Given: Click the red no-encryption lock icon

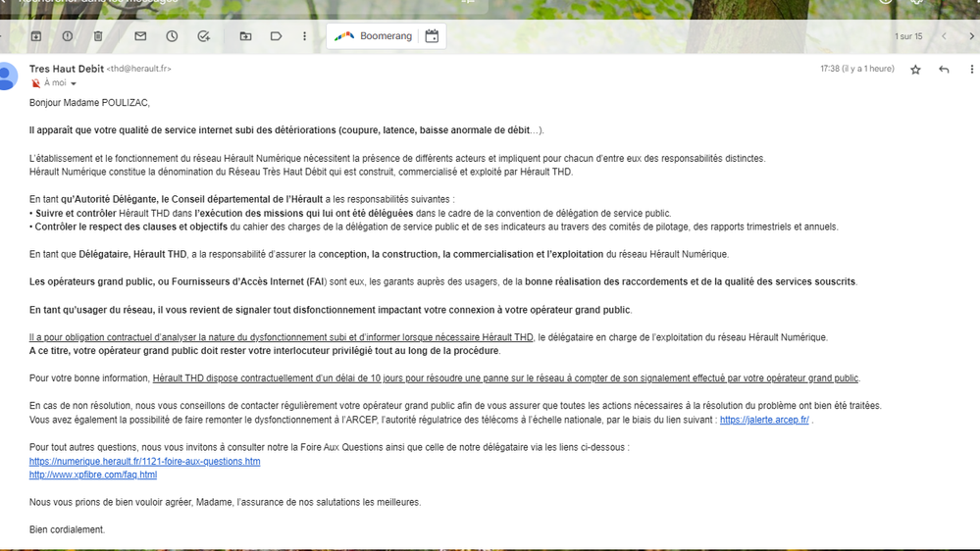Looking at the screenshot, I should coord(35,83).
